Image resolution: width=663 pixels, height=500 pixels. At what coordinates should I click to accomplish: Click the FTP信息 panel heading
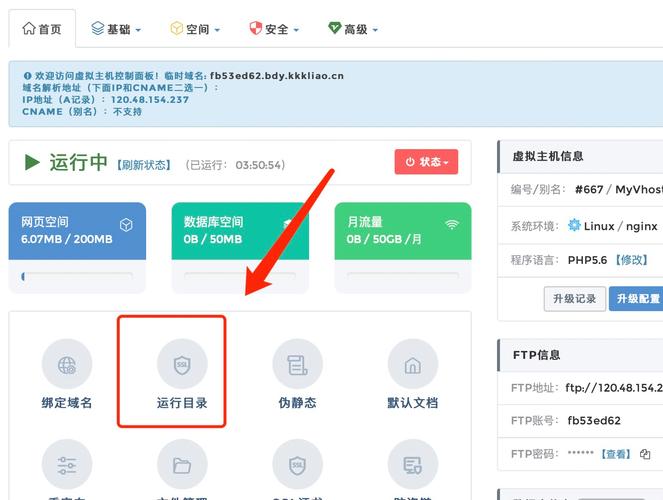click(537, 355)
